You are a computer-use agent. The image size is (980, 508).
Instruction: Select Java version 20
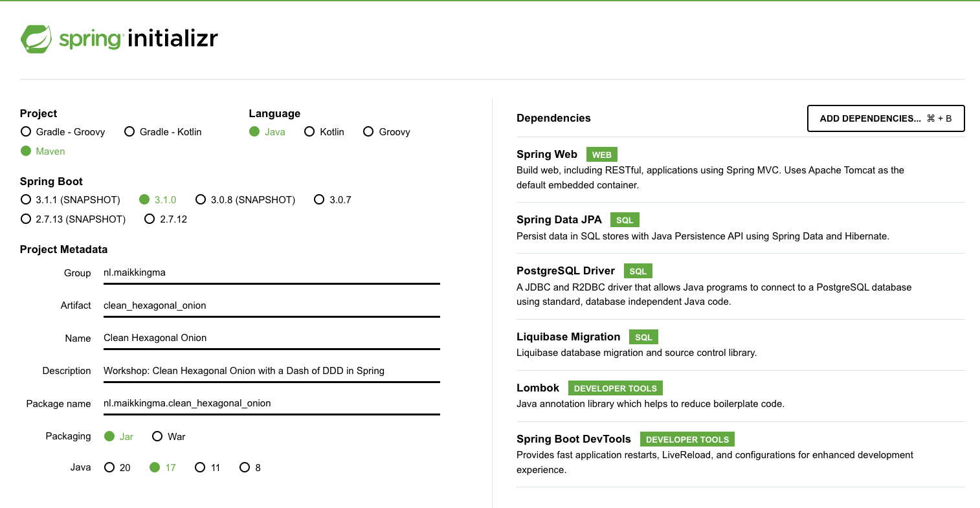click(117, 468)
